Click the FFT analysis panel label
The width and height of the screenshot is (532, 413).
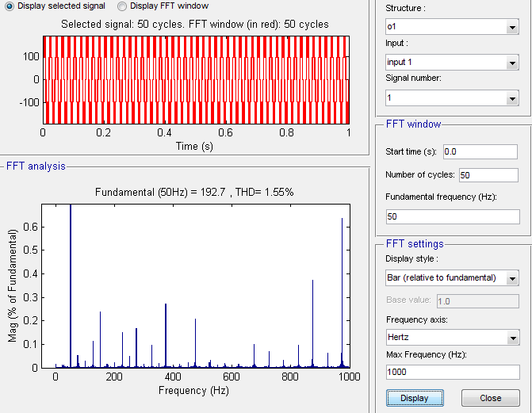(x=36, y=166)
